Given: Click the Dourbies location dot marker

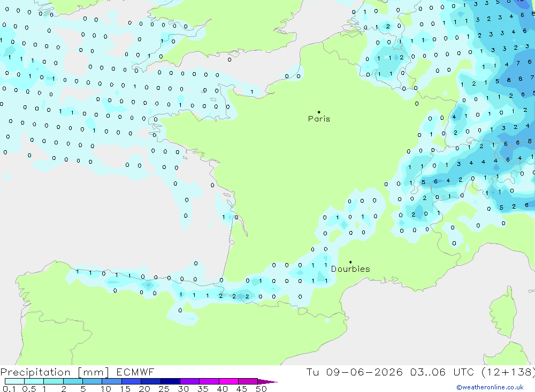Looking at the screenshot, I should [x=350, y=262].
